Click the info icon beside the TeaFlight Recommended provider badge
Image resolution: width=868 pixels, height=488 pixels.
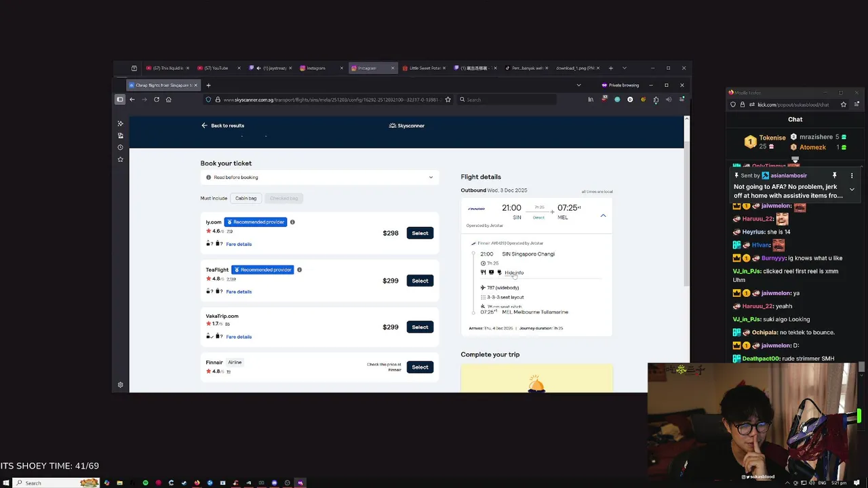(299, 270)
